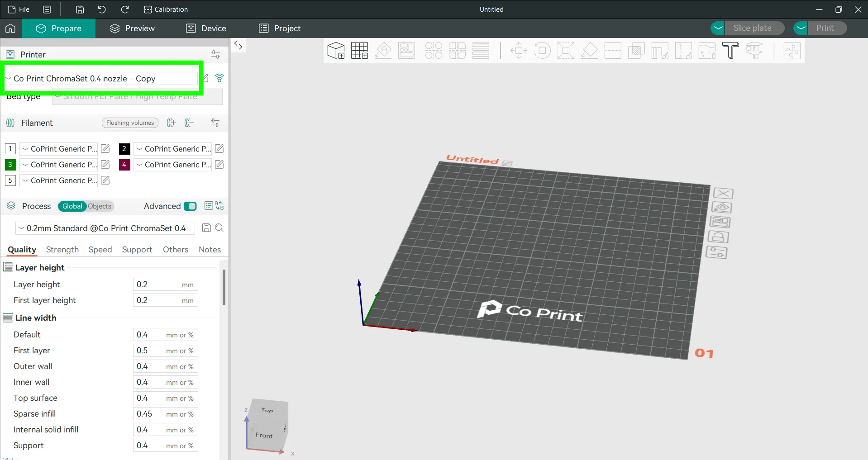Open filament 5 preset dropdown
Image resolution: width=868 pixels, height=460 pixels.
[59, 180]
